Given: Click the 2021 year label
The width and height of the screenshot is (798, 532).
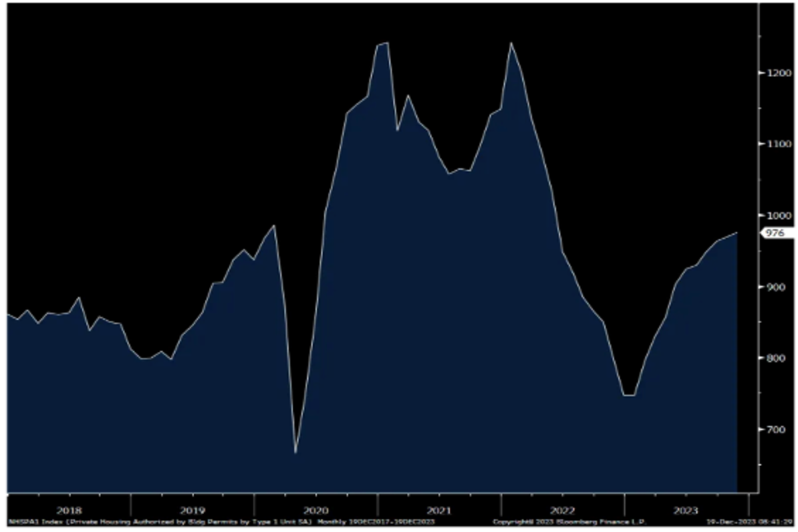Looking at the screenshot, I should [439, 511].
